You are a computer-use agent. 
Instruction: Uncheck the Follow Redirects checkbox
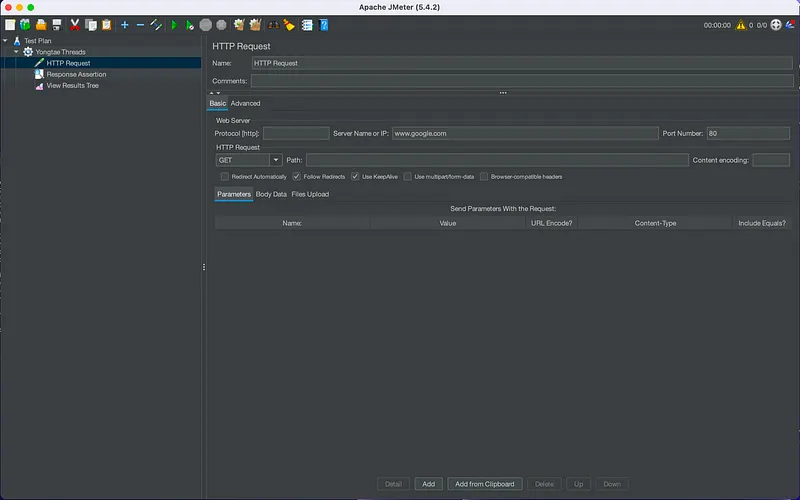(296, 176)
